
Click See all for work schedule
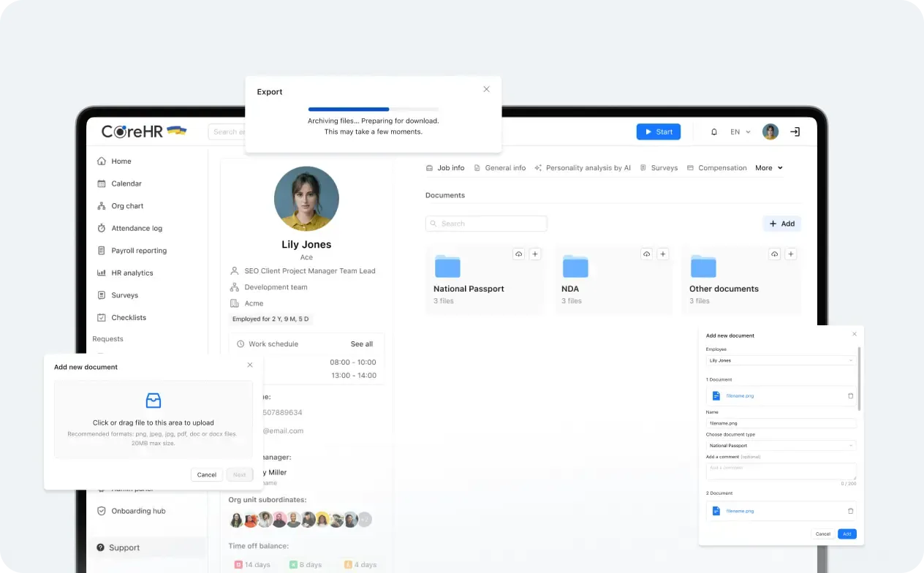362,344
